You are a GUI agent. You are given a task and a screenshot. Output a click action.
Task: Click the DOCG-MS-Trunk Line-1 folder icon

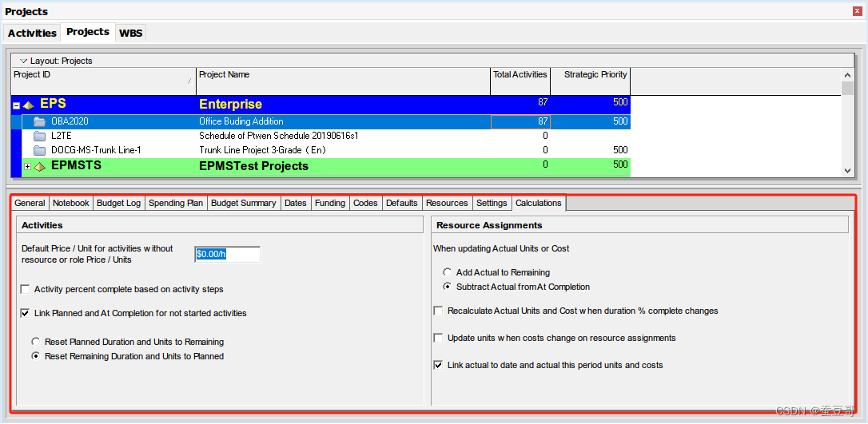[38, 150]
